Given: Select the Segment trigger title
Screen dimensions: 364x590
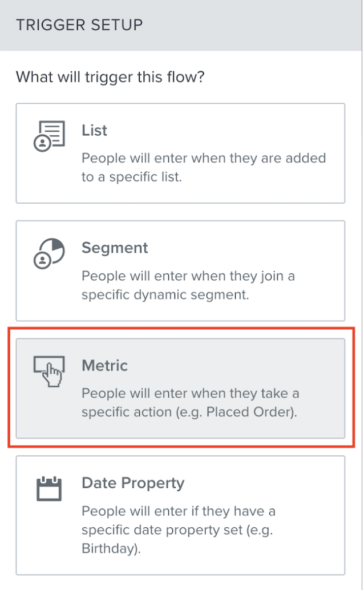Looking at the screenshot, I should [115, 248].
